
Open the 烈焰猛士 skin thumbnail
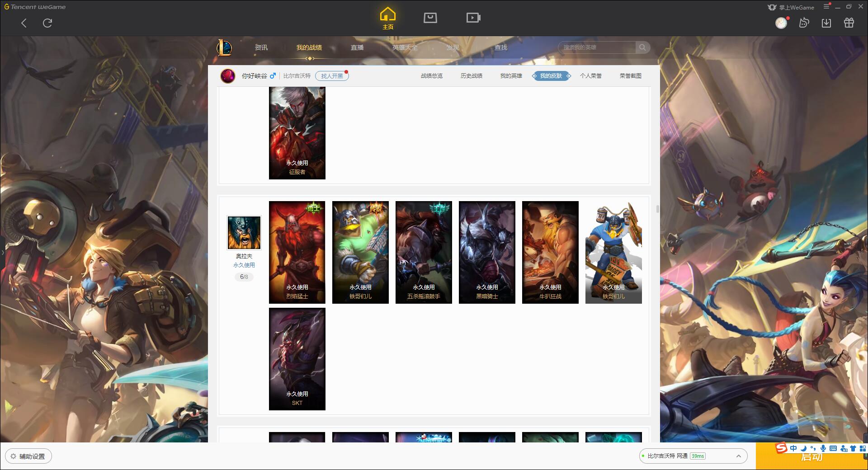pos(297,252)
